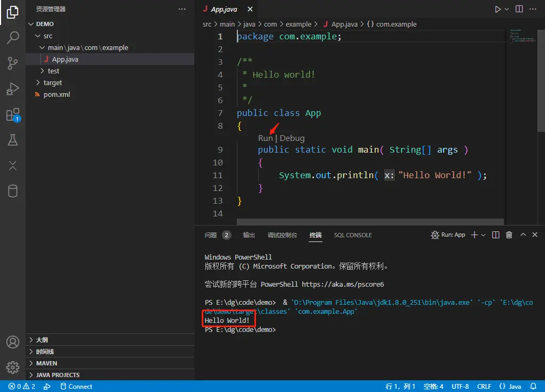
Task: Expand the test folder
Action: click(x=110, y=71)
